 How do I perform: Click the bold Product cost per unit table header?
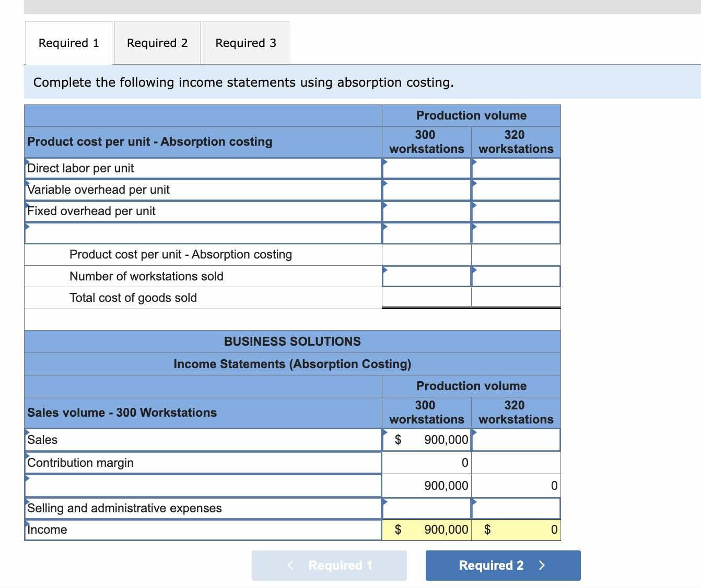(x=150, y=142)
